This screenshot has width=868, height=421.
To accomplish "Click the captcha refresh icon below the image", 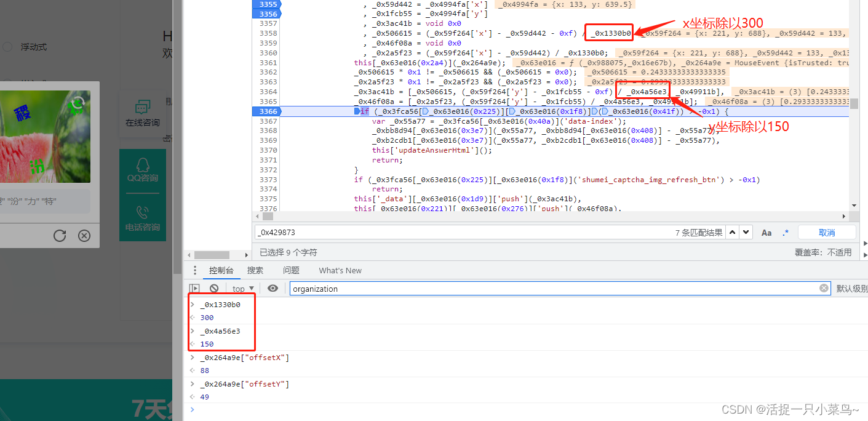I will click(x=60, y=236).
